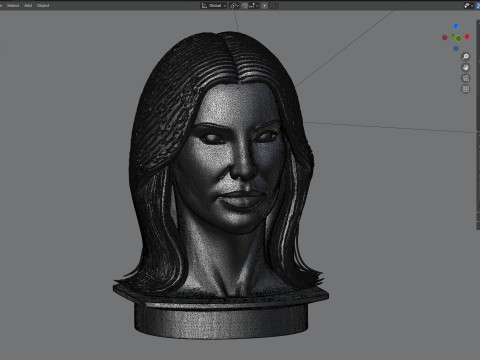Open the gizmo visibility icon in header
This screenshot has height=360, width=480.
click(467, 6)
